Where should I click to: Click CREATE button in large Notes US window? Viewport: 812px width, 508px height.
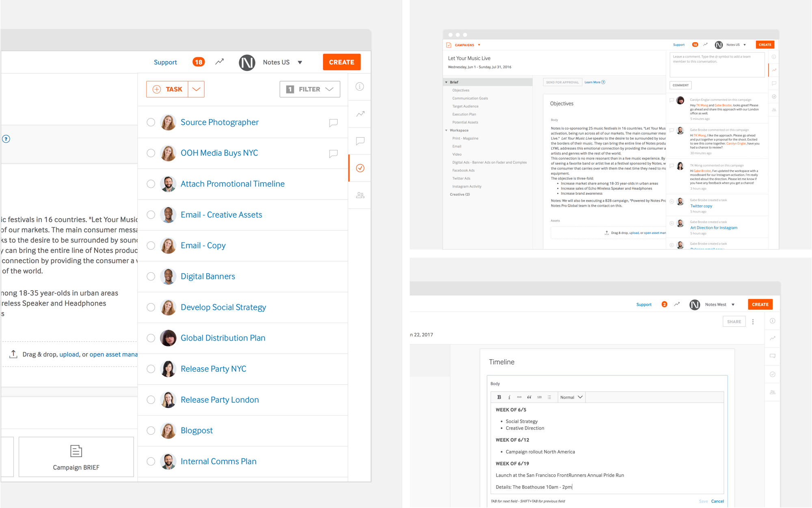[x=341, y=62]
